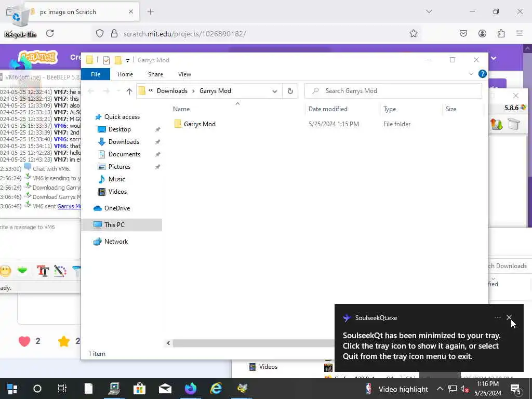Switch to BeeBEEP bee icon on taskbar

point(242,389)
